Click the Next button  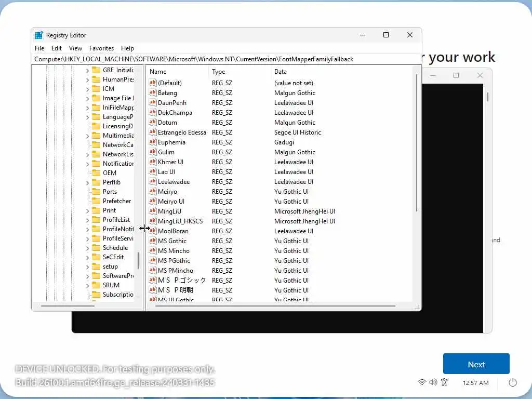point(476,364)
